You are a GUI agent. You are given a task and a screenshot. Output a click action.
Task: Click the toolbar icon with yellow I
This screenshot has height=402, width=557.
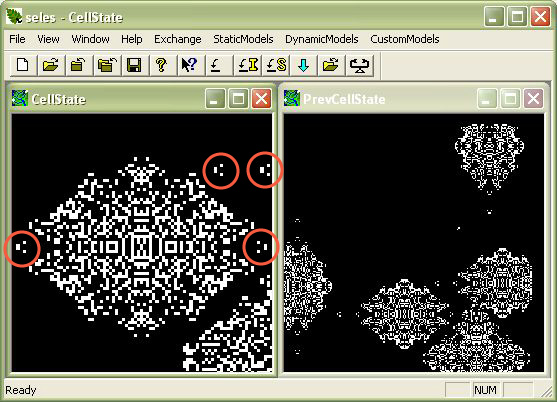pos(248,65)
